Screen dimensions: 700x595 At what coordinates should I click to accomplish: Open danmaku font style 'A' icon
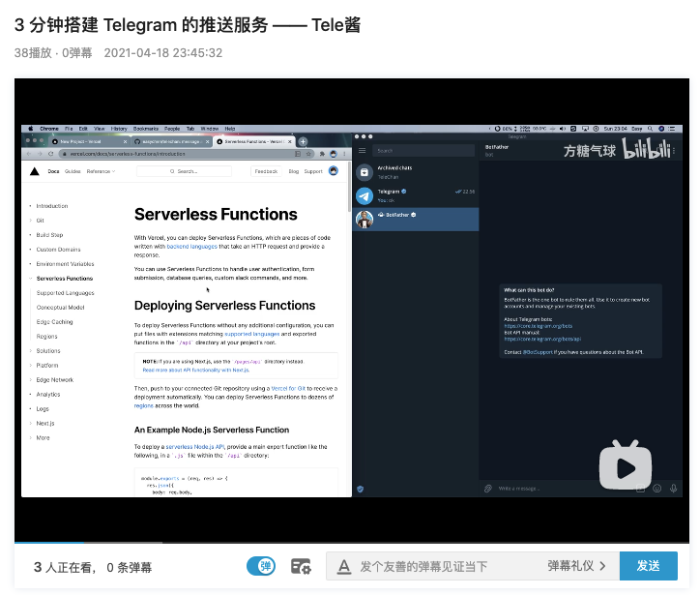coord(344,566)
